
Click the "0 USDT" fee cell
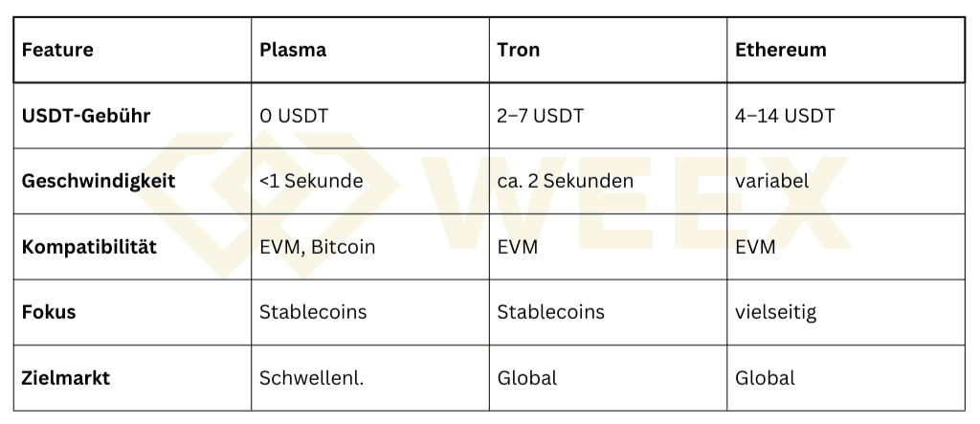point(294,116)
